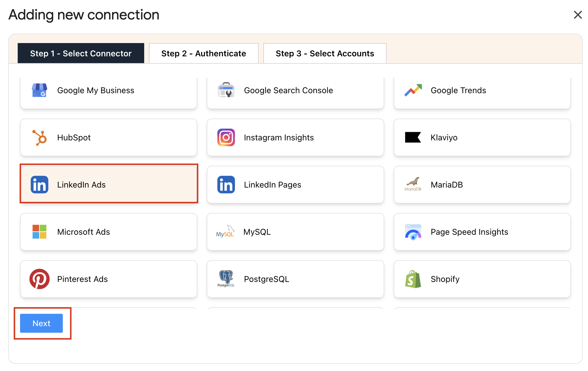Select the Klaviyo label
The image size is (588, 371).
[444, 137]
